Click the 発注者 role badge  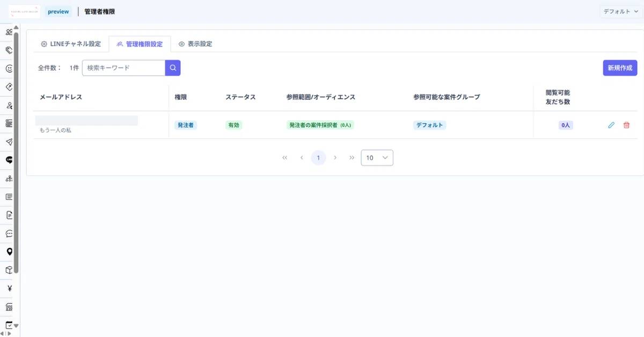186,125
